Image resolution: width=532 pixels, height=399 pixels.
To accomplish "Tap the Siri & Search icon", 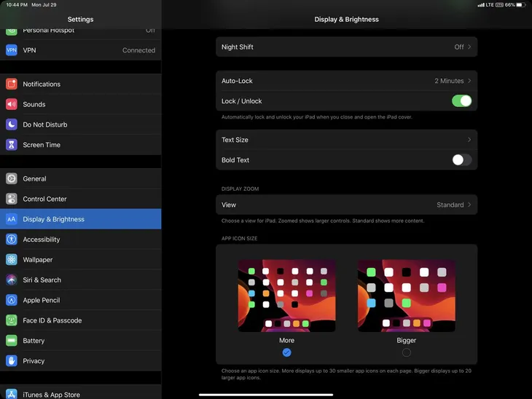I will (x=12, y=280).
